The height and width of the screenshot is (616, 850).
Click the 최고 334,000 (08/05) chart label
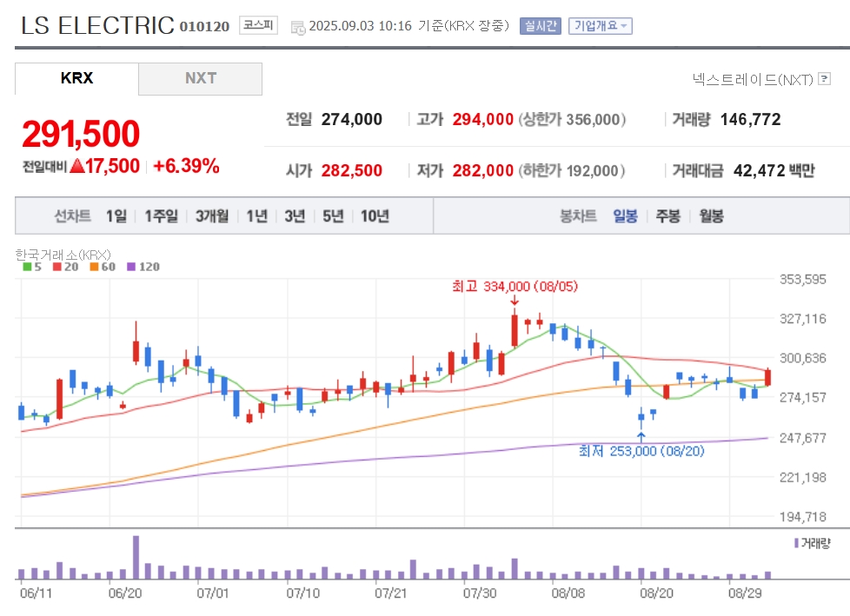point(515,286)
